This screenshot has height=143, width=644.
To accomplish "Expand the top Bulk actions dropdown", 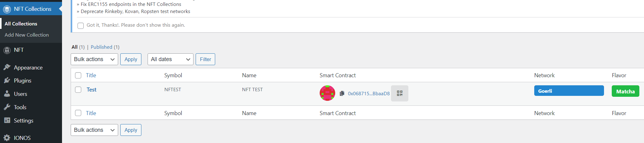I will click(94, 59).
